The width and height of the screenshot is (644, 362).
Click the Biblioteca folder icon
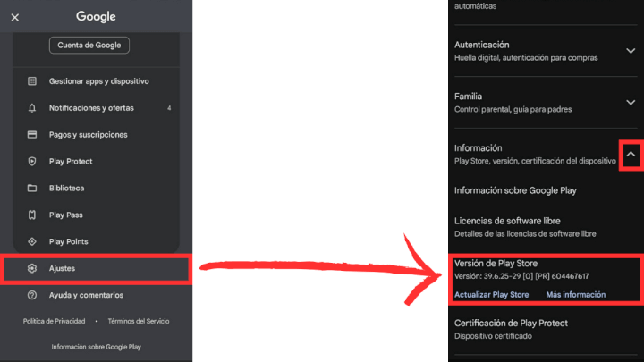32,188
